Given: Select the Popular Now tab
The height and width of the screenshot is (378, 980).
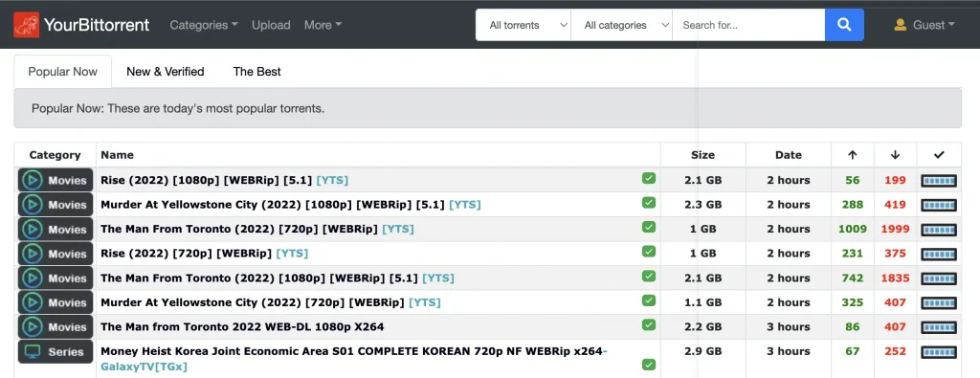Looking at the screenshot, I should tap(62, 71).
